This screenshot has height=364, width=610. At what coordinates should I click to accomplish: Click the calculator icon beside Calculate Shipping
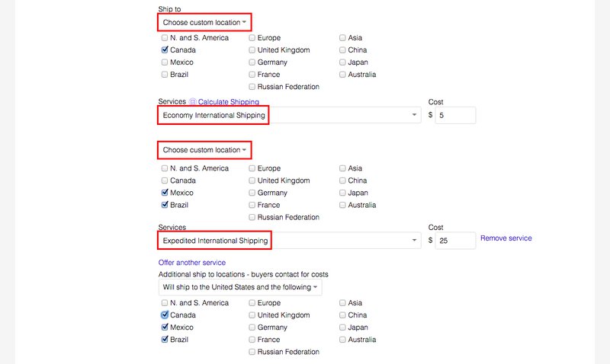click(193, 102)
